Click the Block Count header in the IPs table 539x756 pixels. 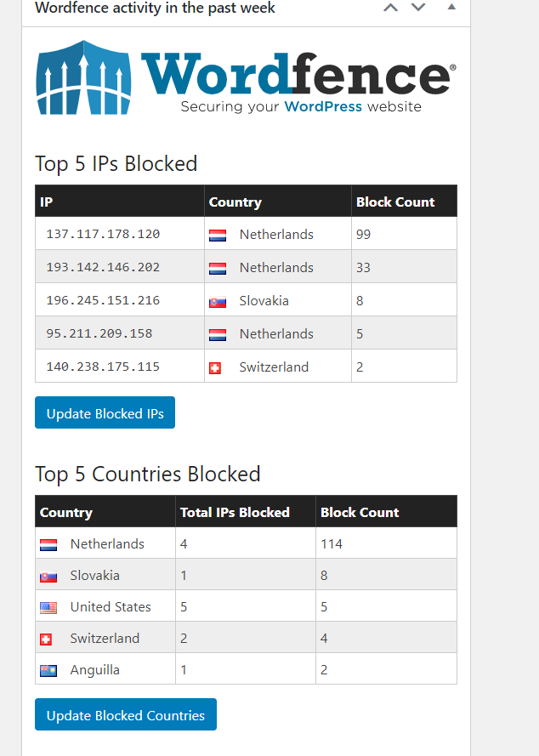click(x=395, y=202)
